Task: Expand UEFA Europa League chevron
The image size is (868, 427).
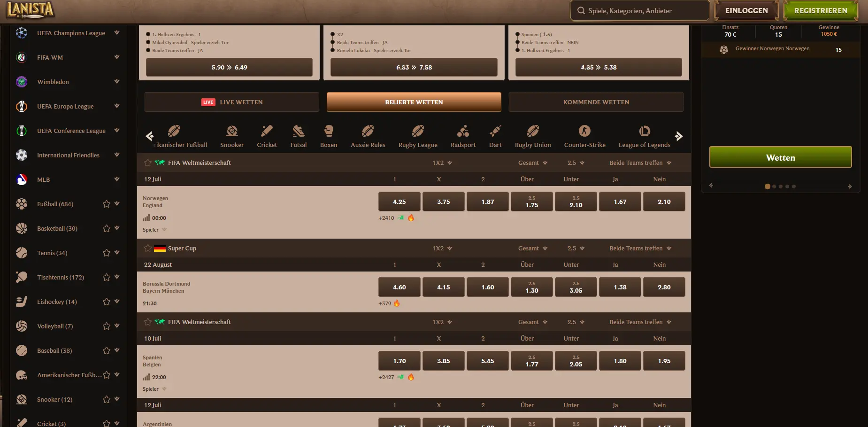Action: pos(117,106)
